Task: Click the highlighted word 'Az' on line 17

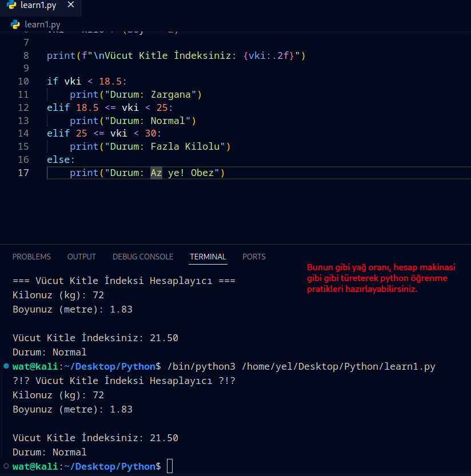Action: pos(157,173)
